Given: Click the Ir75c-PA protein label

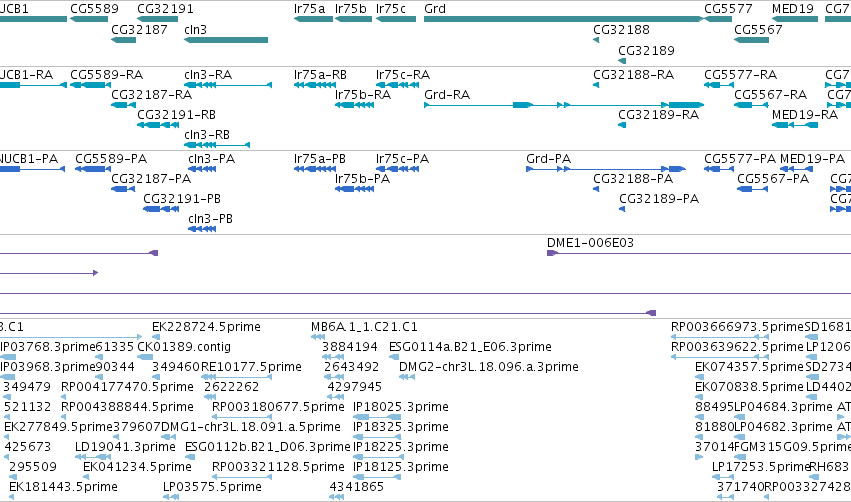Looking at the screenshot, I should tap(402, 158).
